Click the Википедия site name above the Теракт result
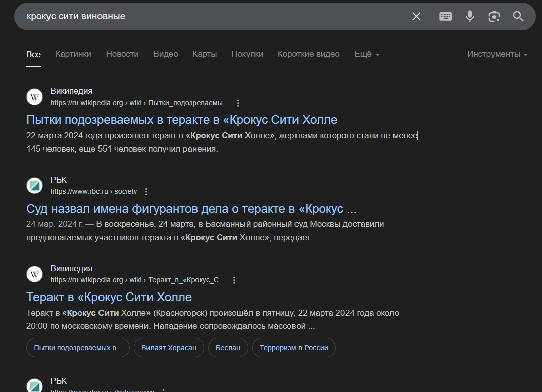542x392 pixels. [x=71, y=269]
